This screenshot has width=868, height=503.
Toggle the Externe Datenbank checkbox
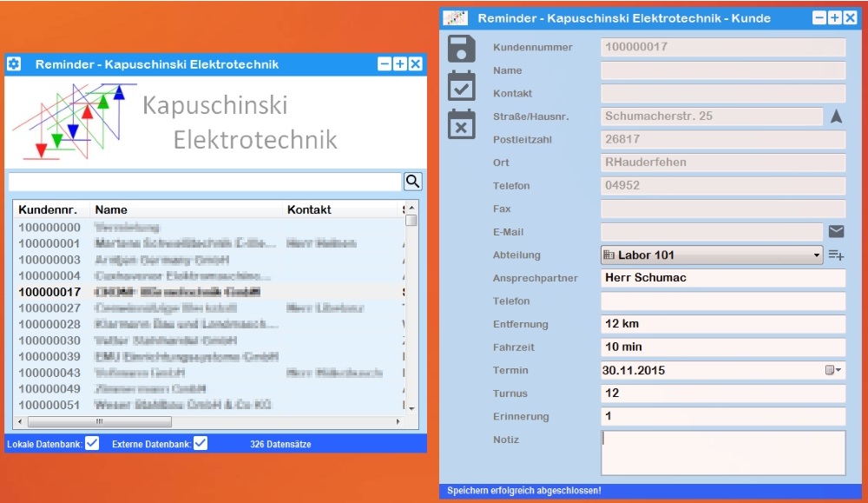201,443
